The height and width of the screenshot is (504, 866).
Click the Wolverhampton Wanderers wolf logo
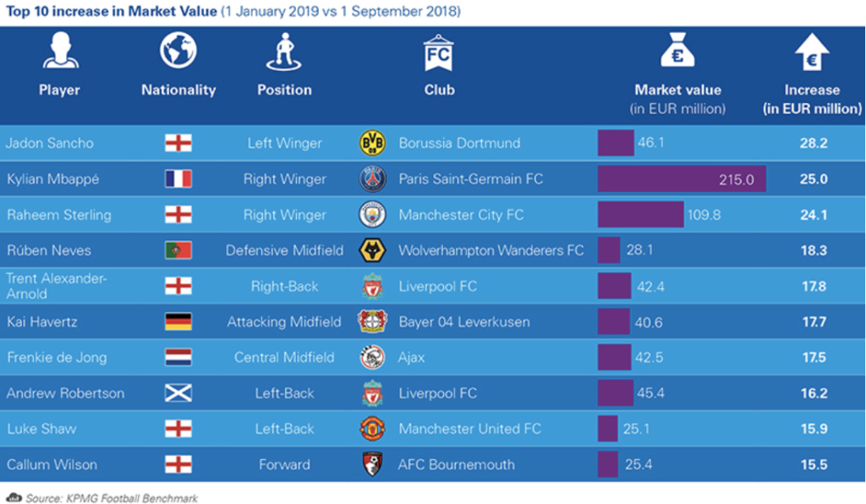click(x=372, y=250)
